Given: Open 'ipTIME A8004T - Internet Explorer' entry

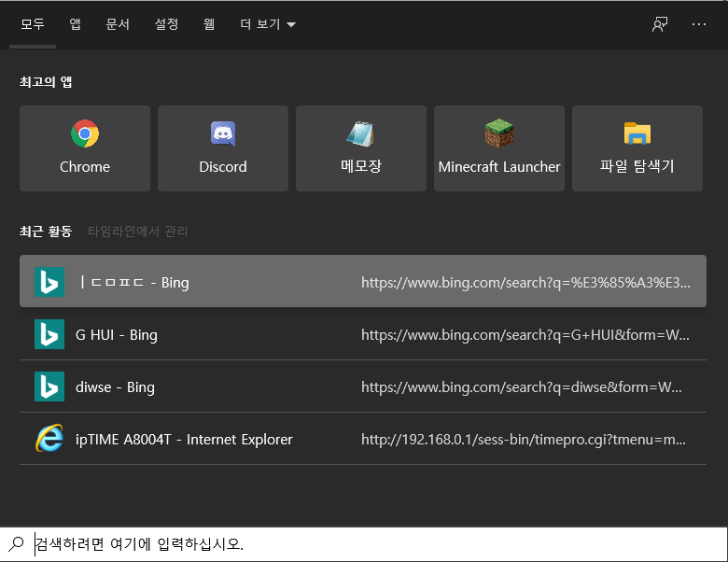Looking at the screenshot, I should coord(363,439).
